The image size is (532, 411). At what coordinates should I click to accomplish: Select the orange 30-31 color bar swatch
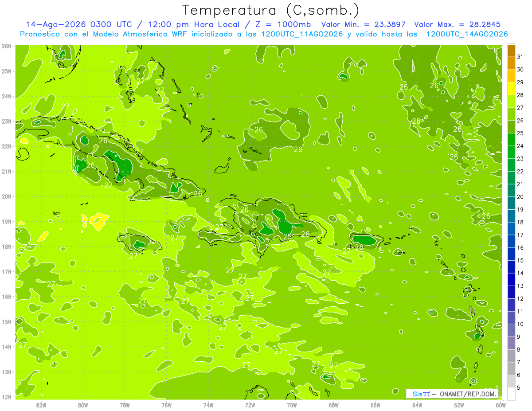coord(511,63)
